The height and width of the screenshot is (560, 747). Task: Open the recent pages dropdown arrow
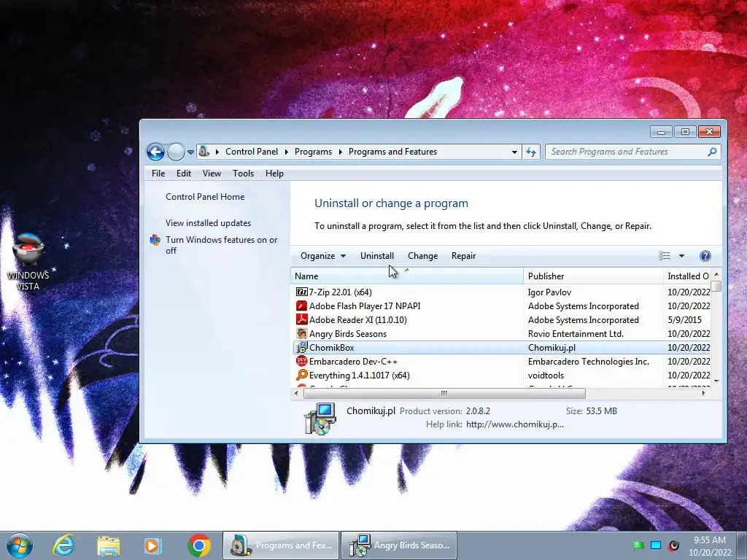pyautogui.click(x=190, y=152)
